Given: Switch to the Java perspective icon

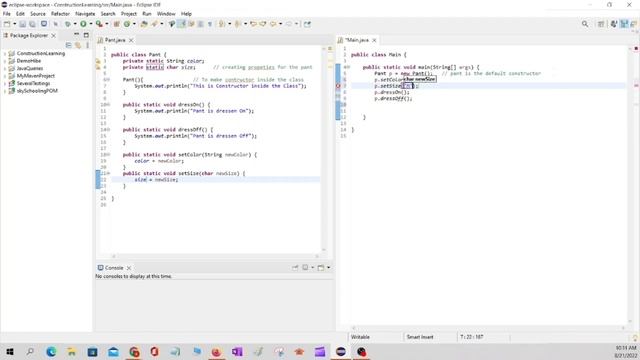Looking at the screenshot, I should pyautogui.click(x=624, y=24).
